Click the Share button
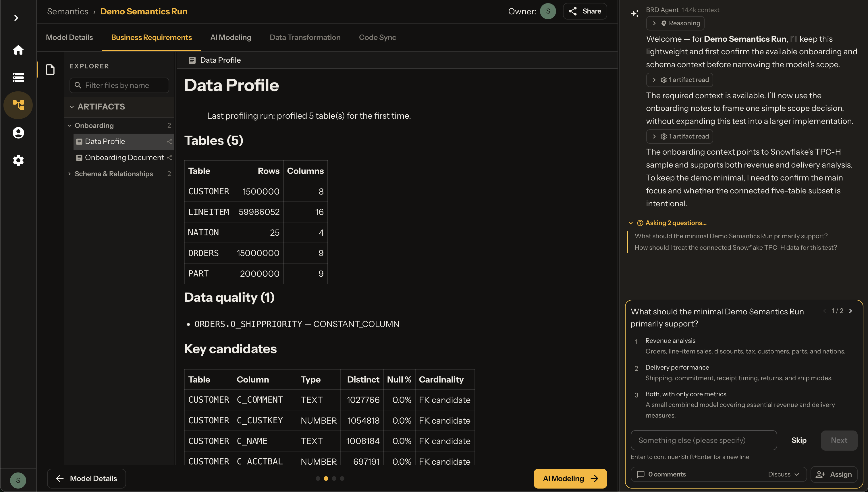The height and width of the screenshot is (492, 868). 585,11
